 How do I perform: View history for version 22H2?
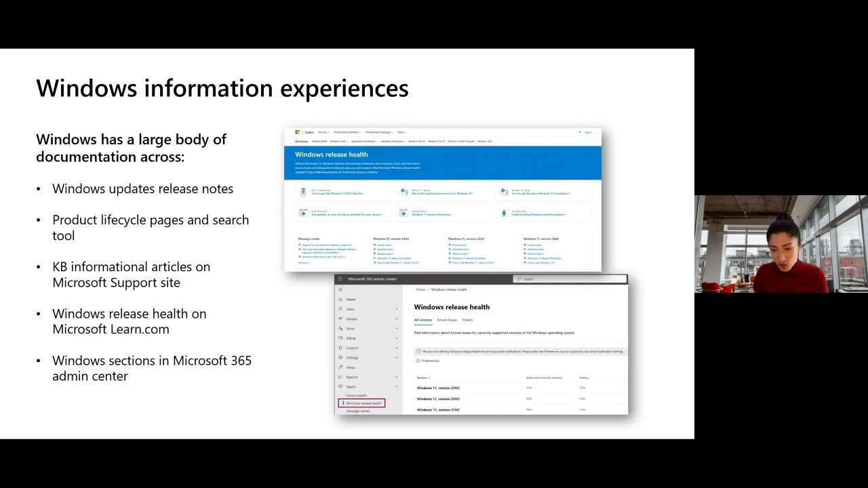click(583, 399)
